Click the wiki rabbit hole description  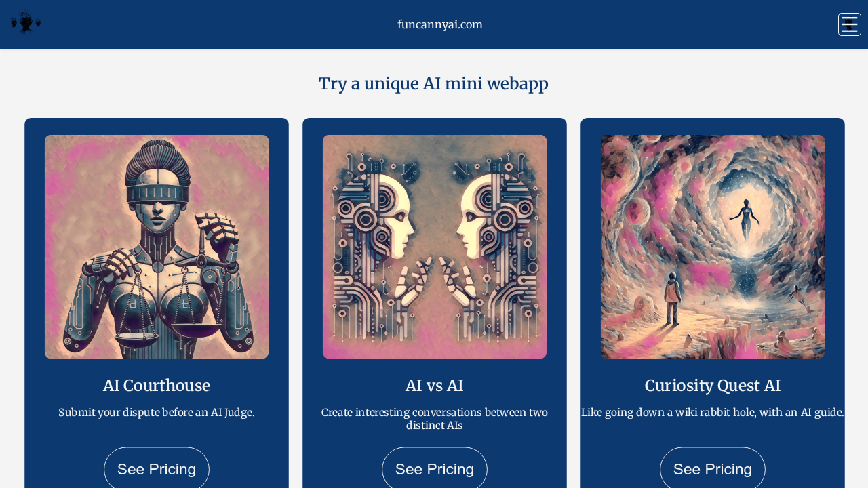713,412
